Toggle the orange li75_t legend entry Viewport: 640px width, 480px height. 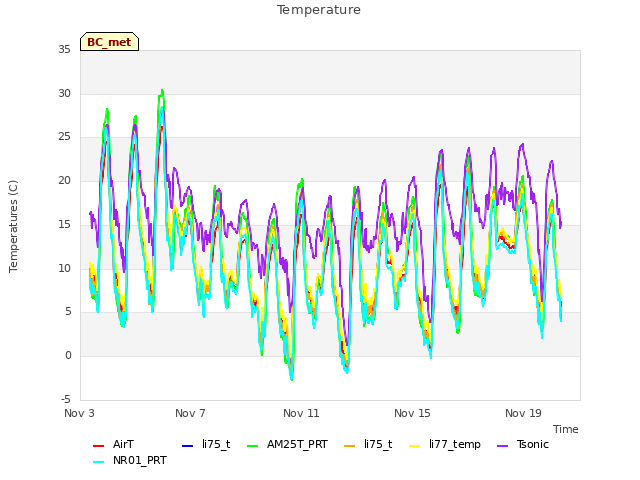click(x=368, y=444)
